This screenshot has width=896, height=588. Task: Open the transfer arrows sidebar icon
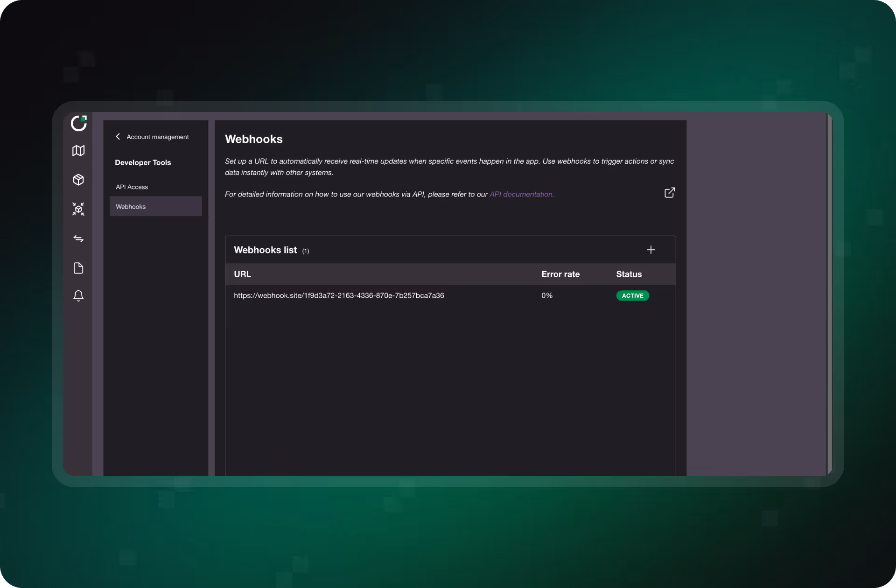click(x=78, y=239)
